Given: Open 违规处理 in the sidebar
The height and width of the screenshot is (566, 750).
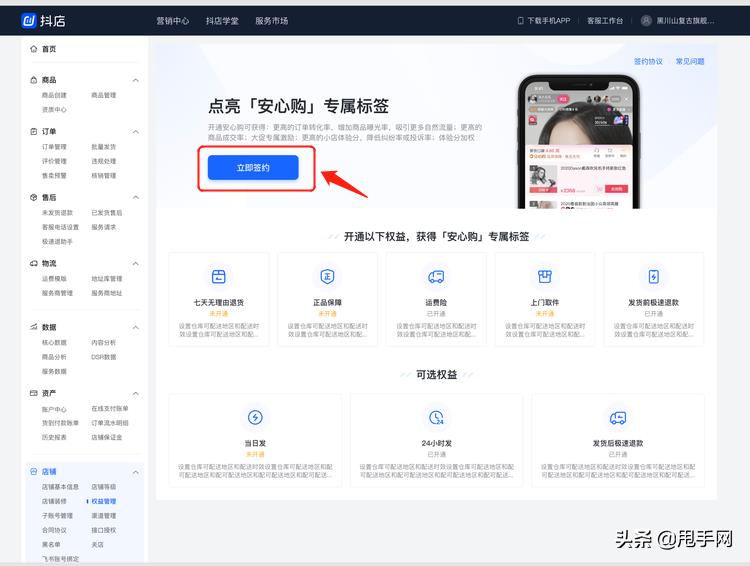Looking at the screenshot, I should [104, 161].
